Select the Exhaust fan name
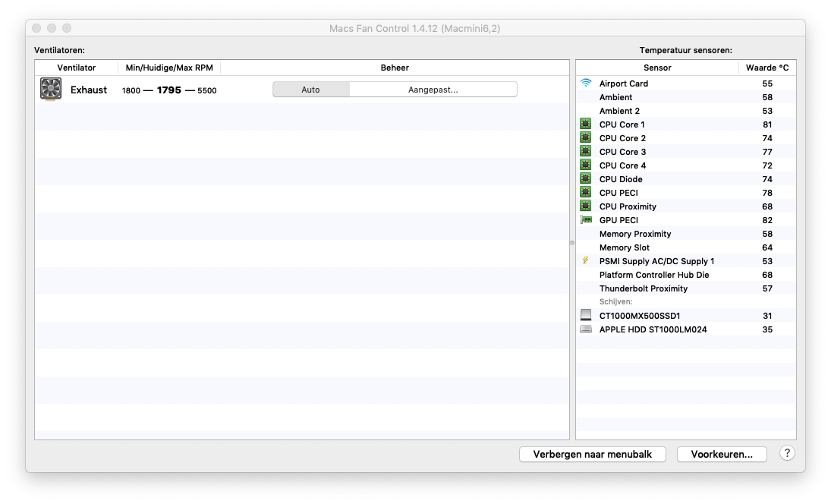The height and width of the screenshot is (504, 831). 89,90
